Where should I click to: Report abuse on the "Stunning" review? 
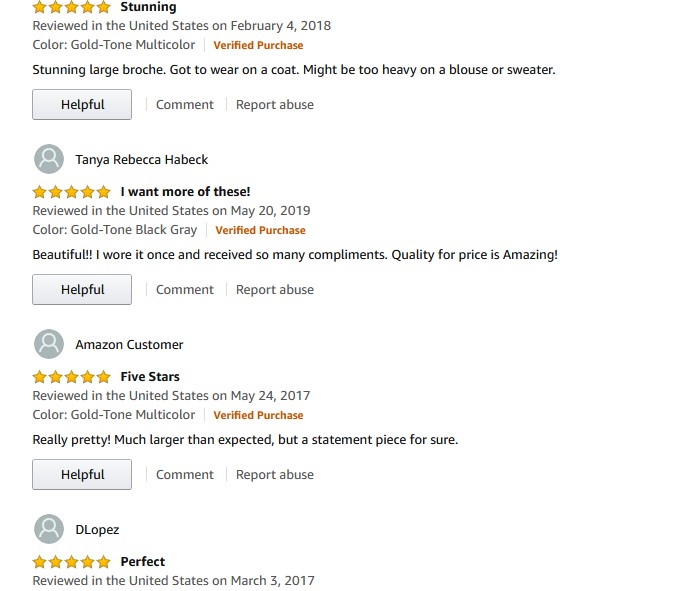275,105
